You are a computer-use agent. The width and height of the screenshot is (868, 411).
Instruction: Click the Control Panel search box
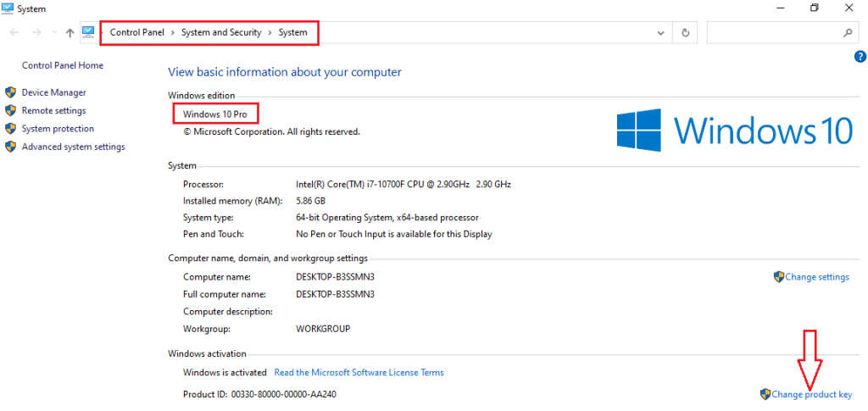(782, 33)
